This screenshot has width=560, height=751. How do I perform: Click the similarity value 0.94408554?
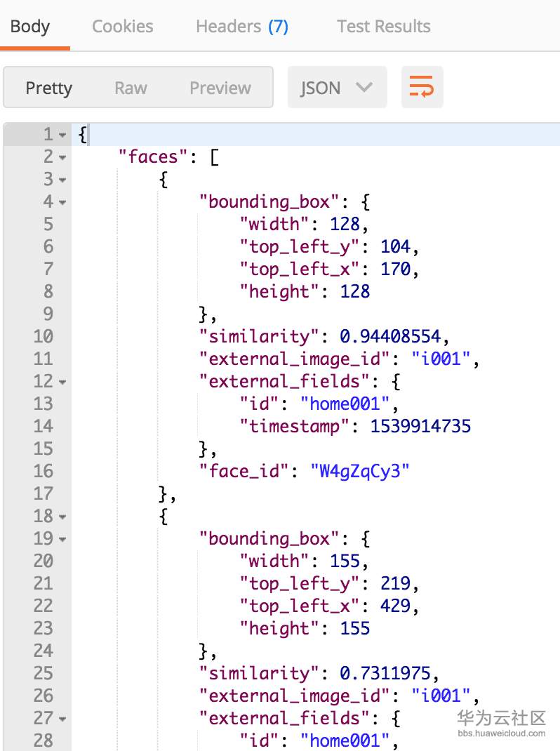pyautogui.click(x=390, y=336)
